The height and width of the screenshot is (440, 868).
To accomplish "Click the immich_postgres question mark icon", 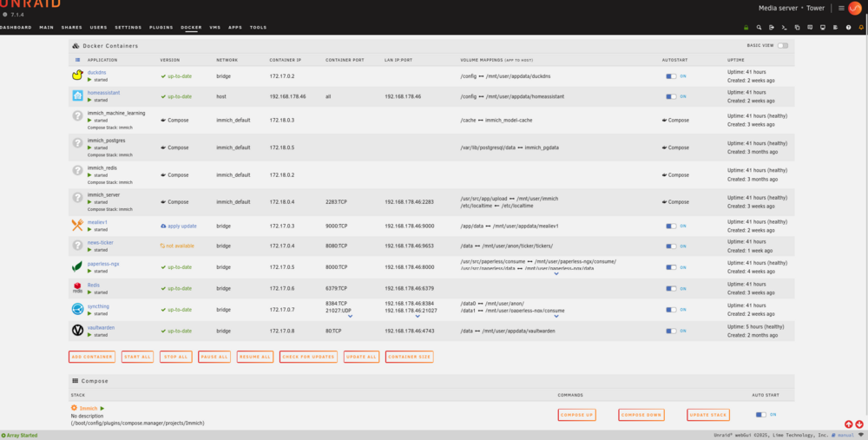I will (x=77, y=143).
